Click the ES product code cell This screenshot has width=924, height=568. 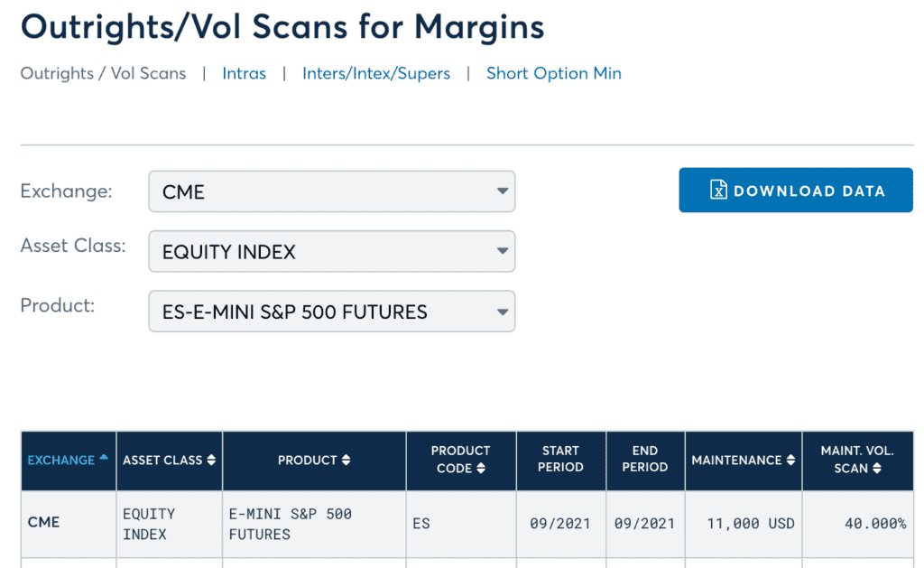tap(421, 523)
